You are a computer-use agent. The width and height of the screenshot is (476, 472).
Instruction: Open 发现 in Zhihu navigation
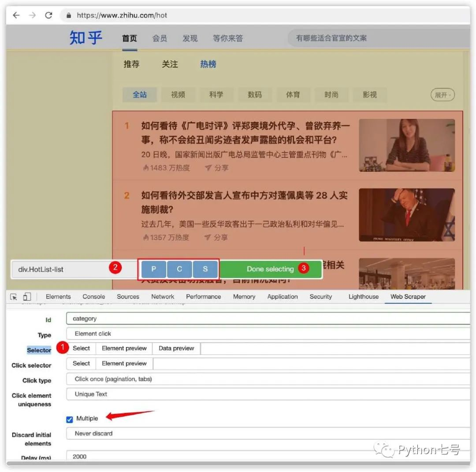pos(190,38)
